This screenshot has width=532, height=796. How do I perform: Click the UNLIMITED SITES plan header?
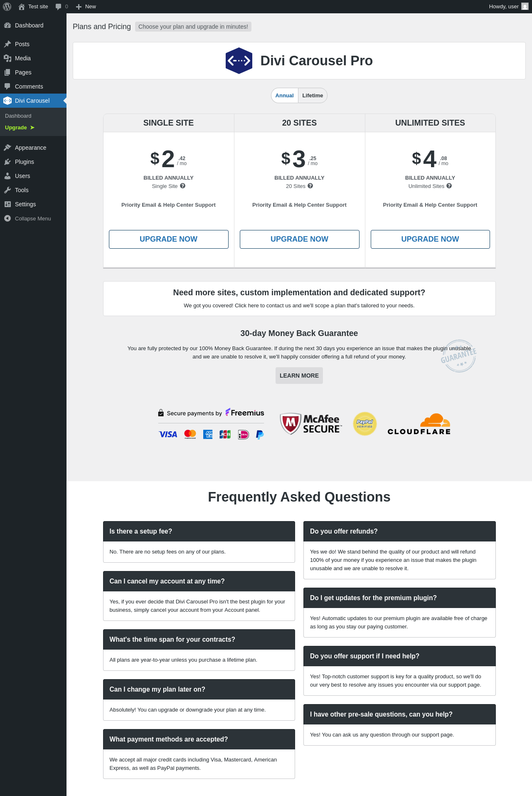[430, 123]
